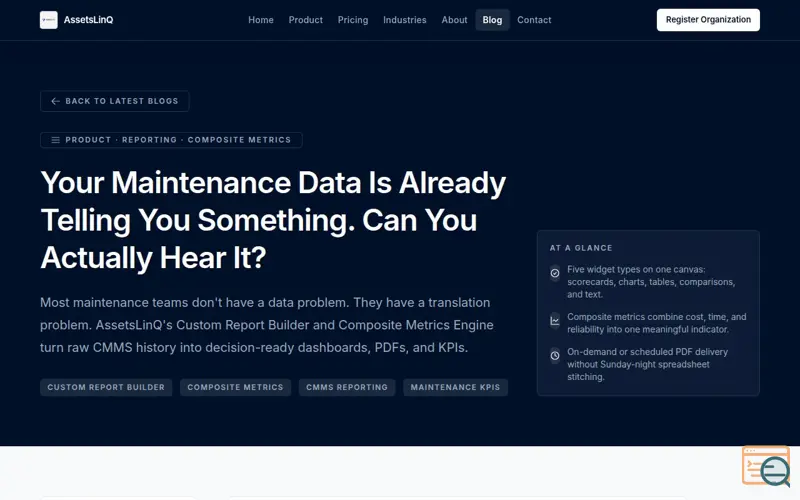
Task: Open the floating page search widget icon
Action: tap(766, 466)
